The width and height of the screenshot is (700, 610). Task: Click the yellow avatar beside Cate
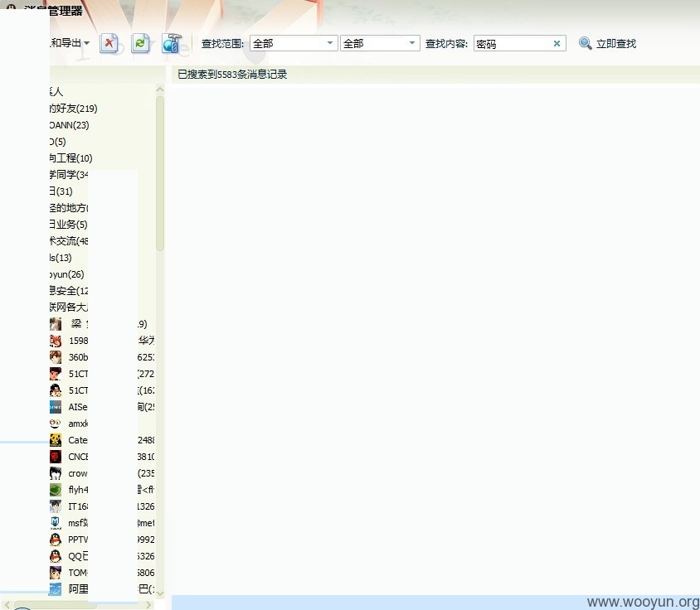tap(56, 440)
